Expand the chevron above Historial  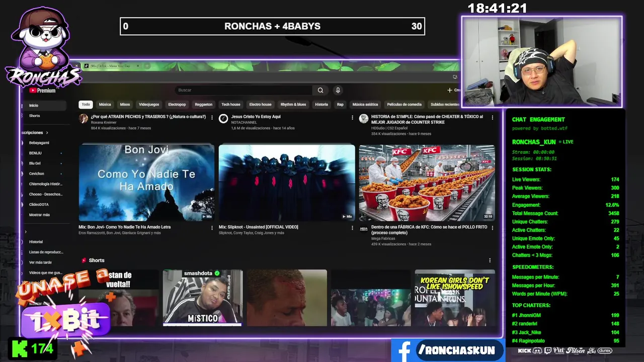click(26, 232)
